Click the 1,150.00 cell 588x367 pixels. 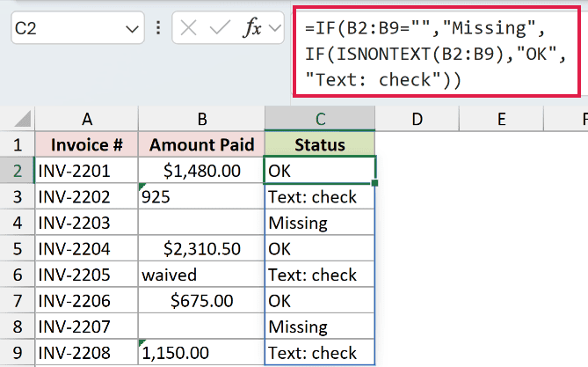pyautogui.click(x=202, y=352)
